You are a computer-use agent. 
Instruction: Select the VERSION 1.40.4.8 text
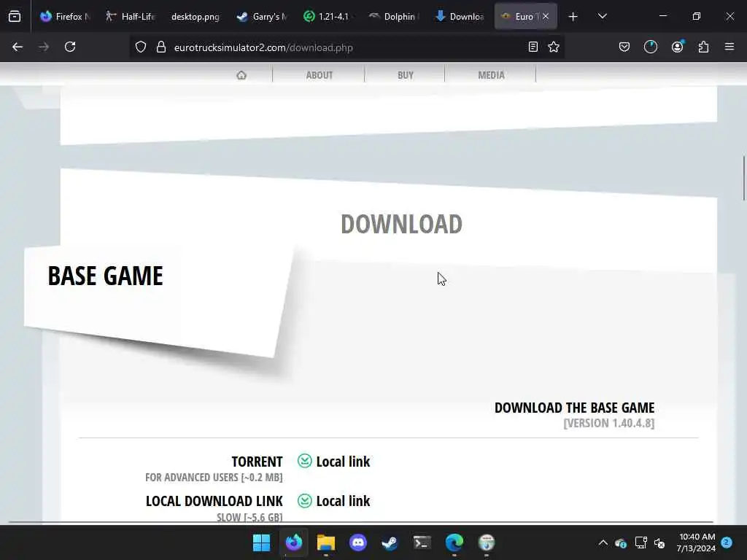click(x=609, y=423)
